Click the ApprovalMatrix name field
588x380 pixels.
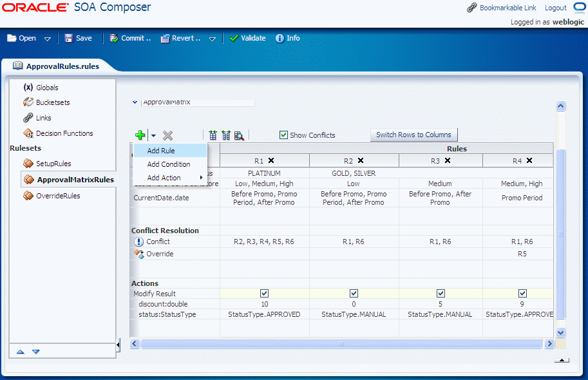tap(198, 102)
